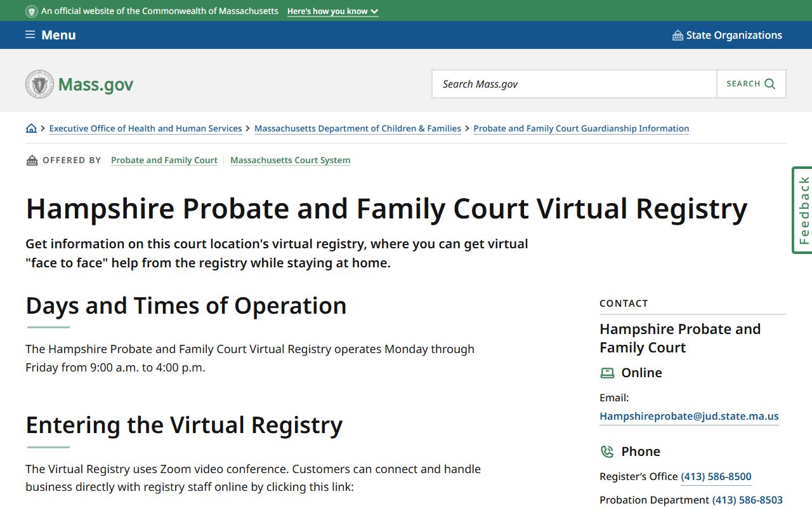Email Hampshireprobate@jud.state.ma.us
812x508 pixels.
click(689, 417)
